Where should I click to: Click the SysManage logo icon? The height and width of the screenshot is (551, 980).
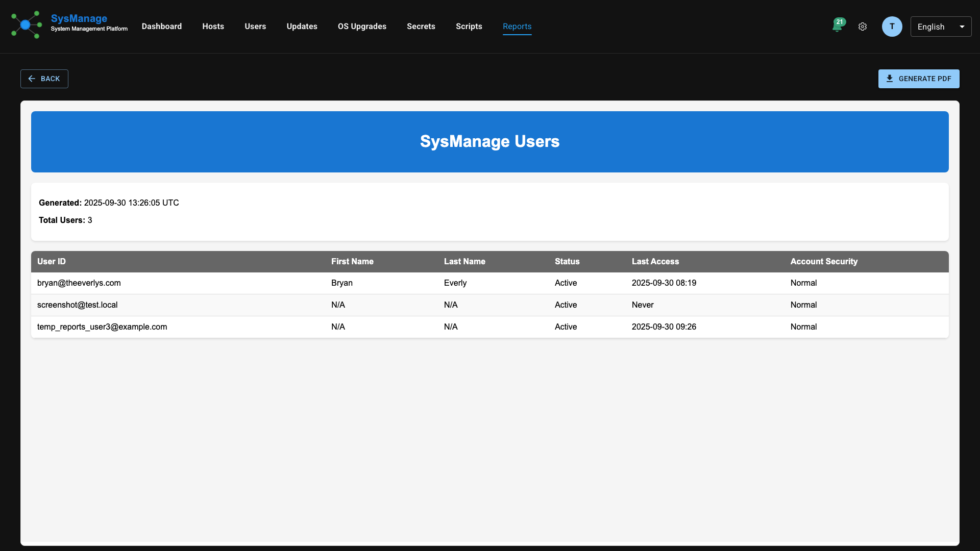(26, 24)
